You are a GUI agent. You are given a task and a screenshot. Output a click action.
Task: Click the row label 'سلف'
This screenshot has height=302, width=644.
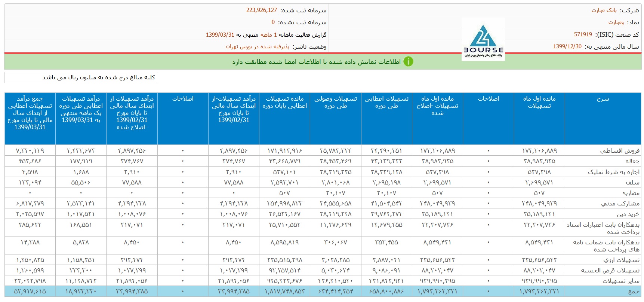[633, 182]
